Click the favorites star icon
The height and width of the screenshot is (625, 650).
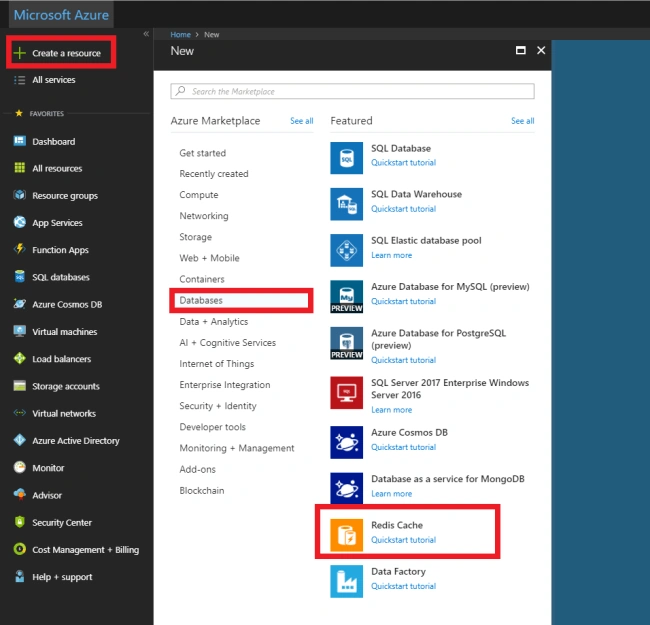(19, 113)
